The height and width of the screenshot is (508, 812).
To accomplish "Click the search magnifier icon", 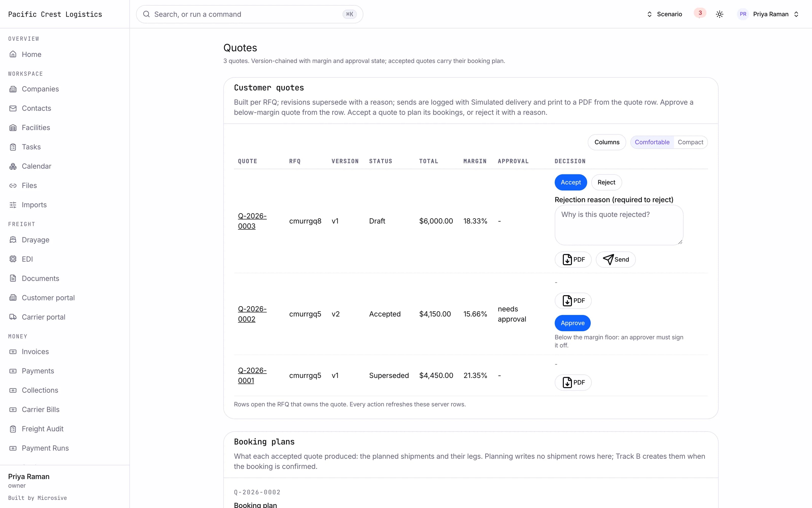I will click(146, 14).
